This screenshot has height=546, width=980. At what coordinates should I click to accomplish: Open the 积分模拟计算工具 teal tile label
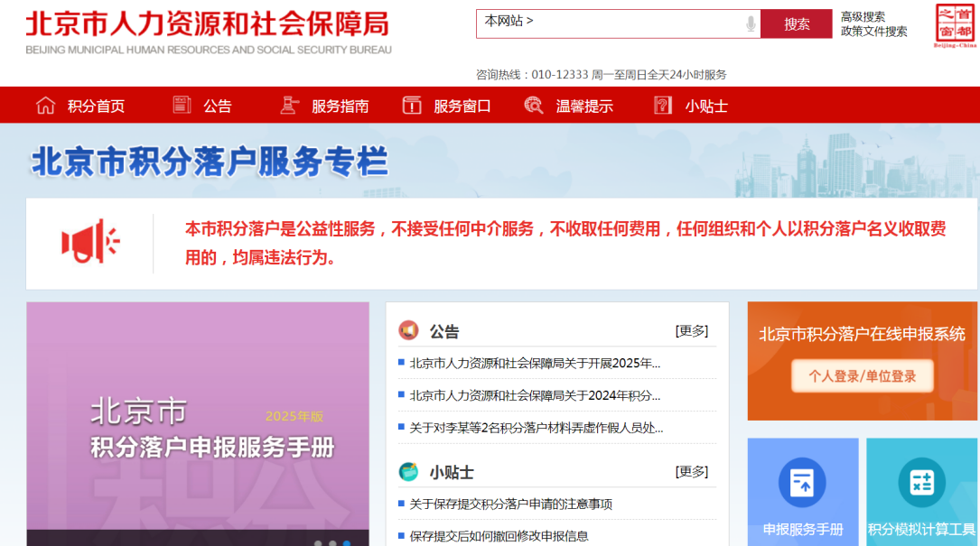922,530
